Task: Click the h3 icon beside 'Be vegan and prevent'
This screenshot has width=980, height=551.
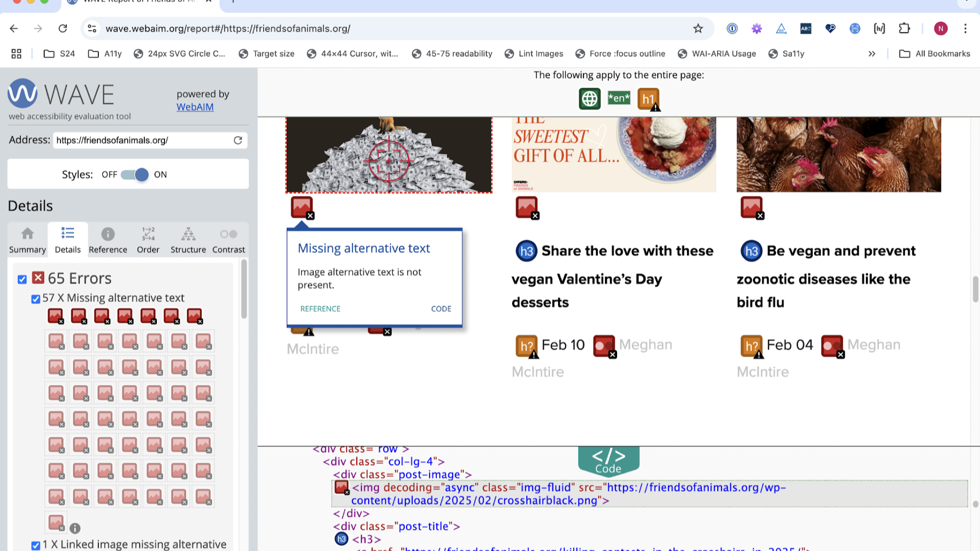Action: coord(751,251)
